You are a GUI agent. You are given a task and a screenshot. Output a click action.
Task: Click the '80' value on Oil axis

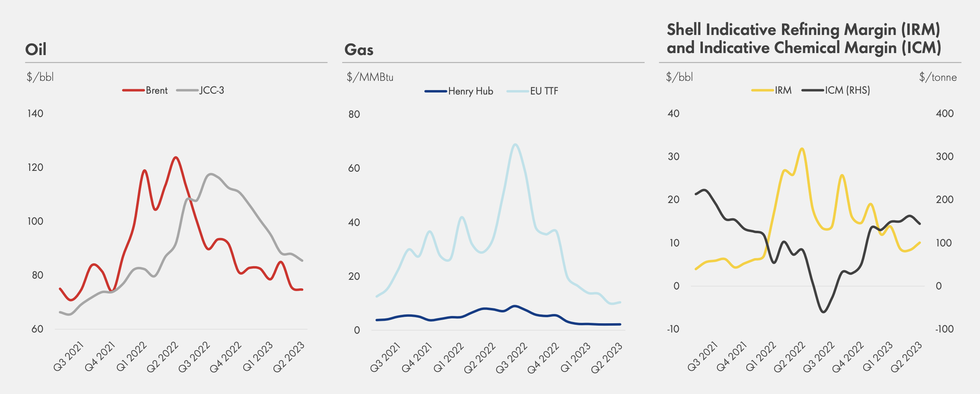(x=37, y=275)
